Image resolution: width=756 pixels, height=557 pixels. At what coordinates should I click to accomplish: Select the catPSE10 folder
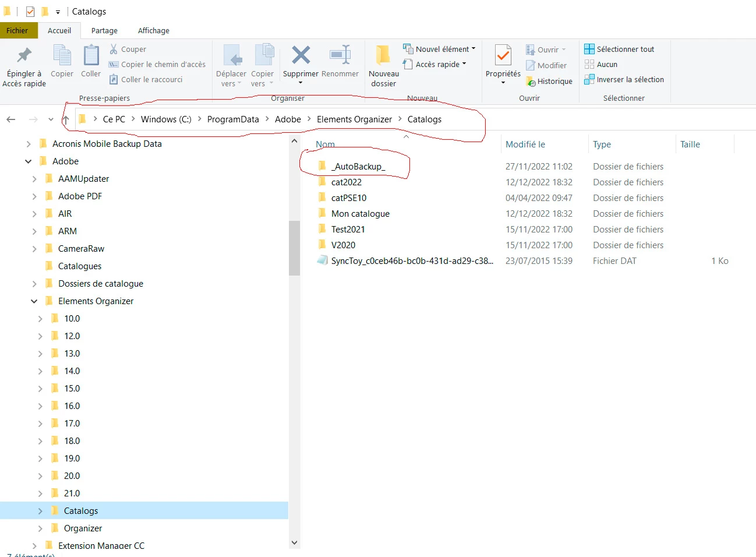click(349, 198)
